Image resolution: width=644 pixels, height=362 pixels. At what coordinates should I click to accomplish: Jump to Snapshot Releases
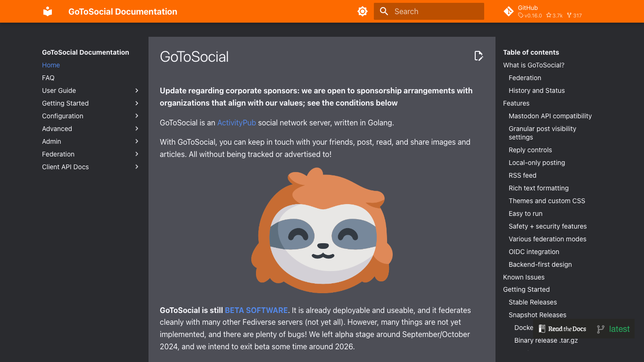(537, 315)
